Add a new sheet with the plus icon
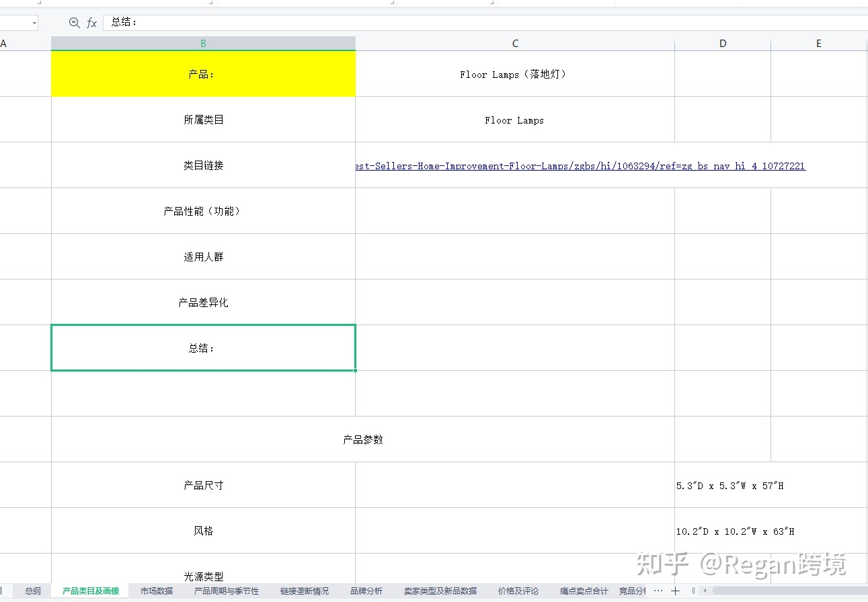868x602 pixels. [675, 591]
